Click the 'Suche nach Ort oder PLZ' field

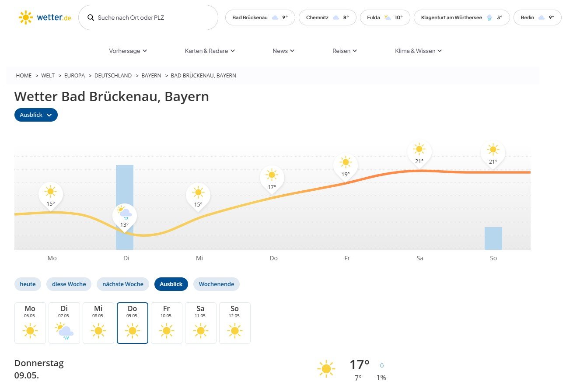[x=153, y=17]
